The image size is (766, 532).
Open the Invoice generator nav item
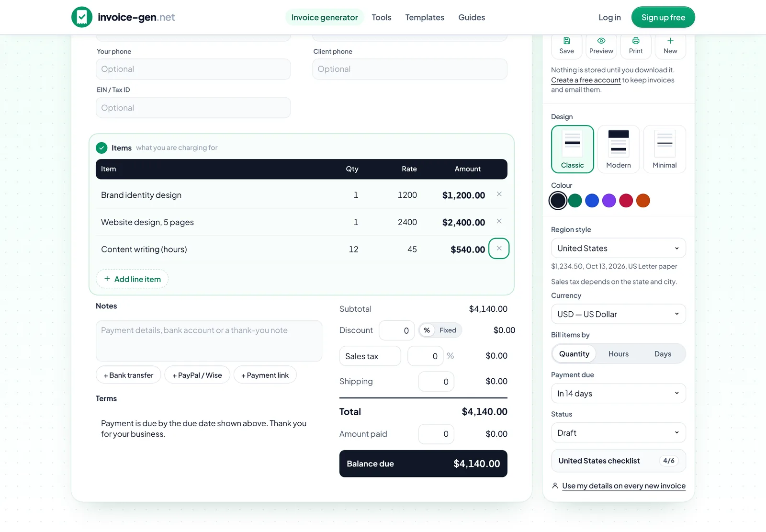pos(325,17)
